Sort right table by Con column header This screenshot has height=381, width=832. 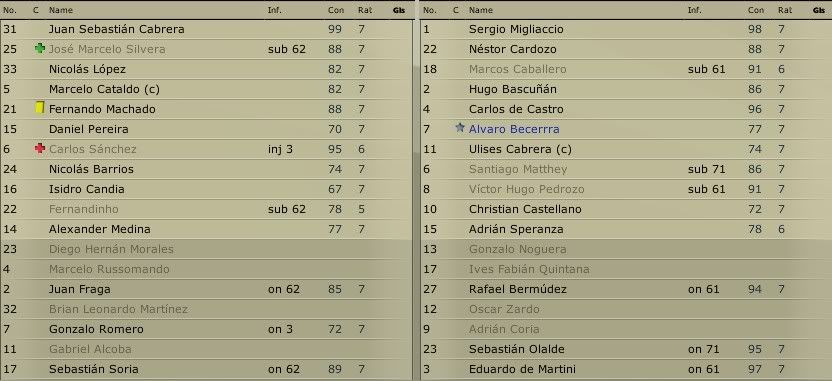pos(756,10)
